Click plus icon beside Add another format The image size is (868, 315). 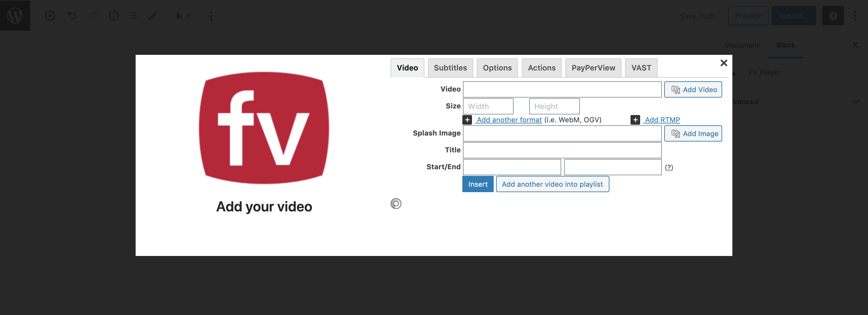(x=467, y=120)
